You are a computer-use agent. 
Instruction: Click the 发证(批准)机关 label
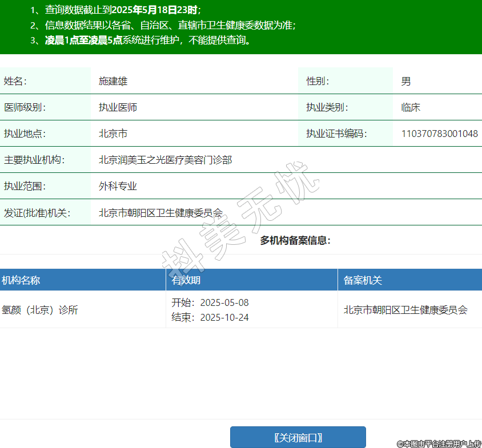(x=37, y=213)
